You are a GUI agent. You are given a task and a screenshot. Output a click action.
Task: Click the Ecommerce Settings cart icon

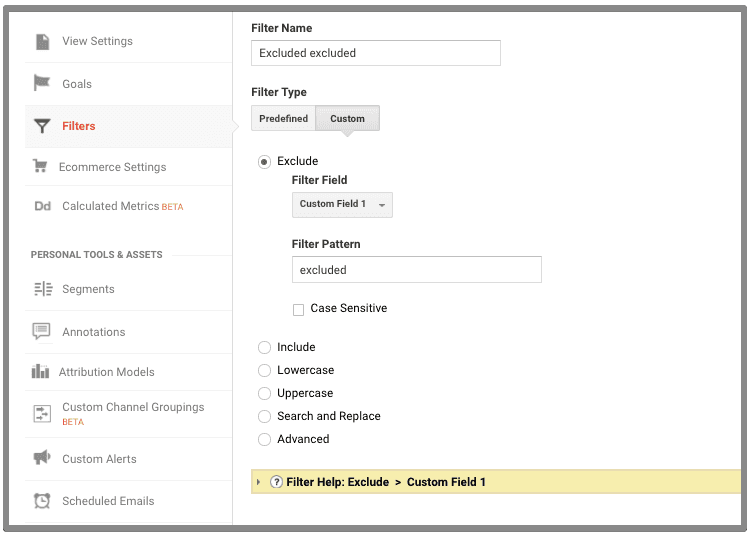40,167
